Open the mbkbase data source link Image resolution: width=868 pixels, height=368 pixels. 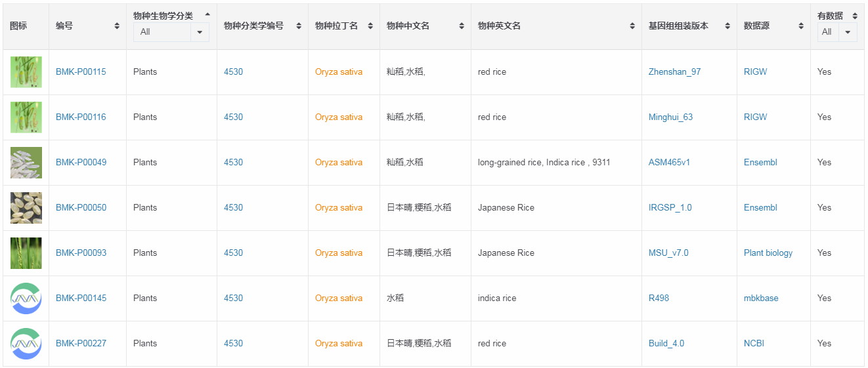coord(761,298)
